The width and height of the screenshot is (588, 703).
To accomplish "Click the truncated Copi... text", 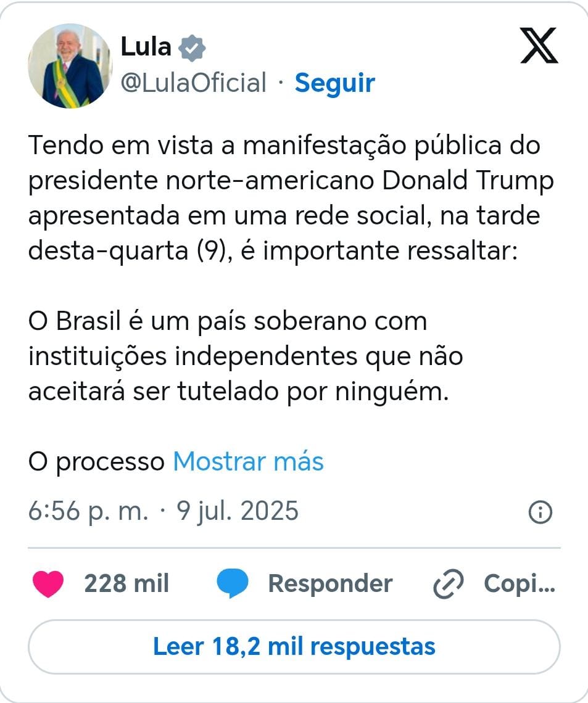I will pos(520,583).
